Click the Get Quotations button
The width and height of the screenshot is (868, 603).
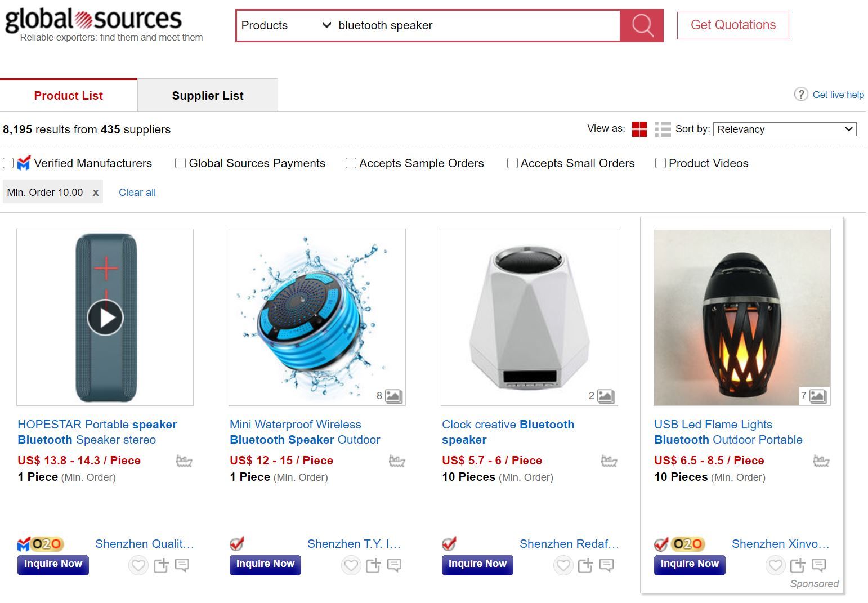(x=732, y=25)
